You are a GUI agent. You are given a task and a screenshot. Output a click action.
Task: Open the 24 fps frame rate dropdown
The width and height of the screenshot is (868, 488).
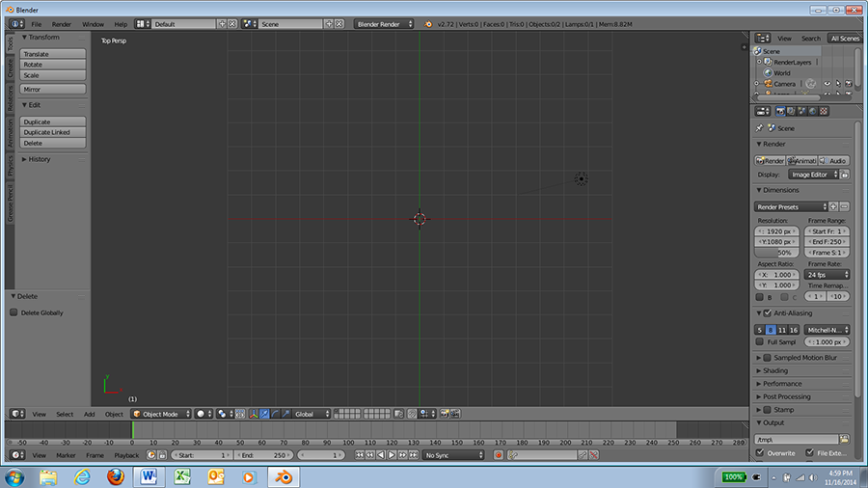click(827, 275)
